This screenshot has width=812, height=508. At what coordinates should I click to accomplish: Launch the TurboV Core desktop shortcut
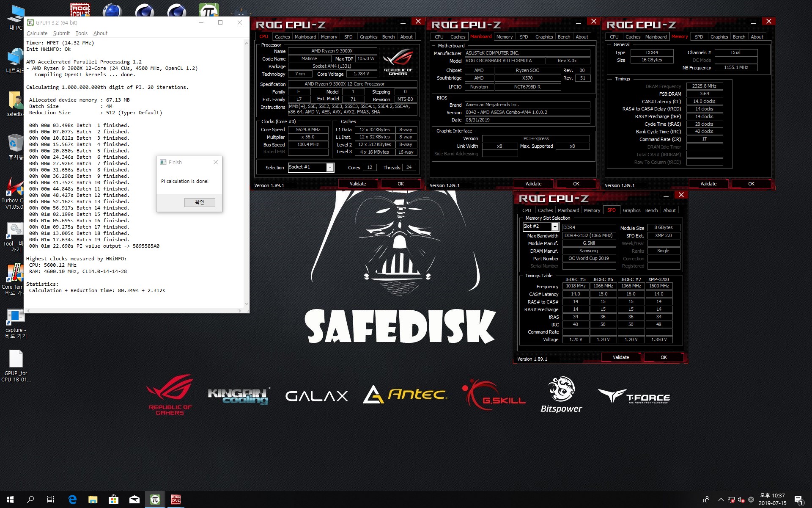[x=14, y=193]
